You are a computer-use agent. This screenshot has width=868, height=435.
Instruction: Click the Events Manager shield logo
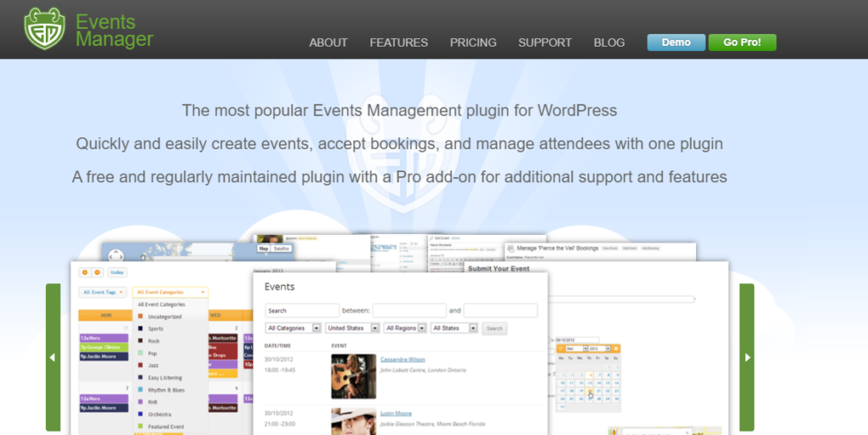point(45,29)
